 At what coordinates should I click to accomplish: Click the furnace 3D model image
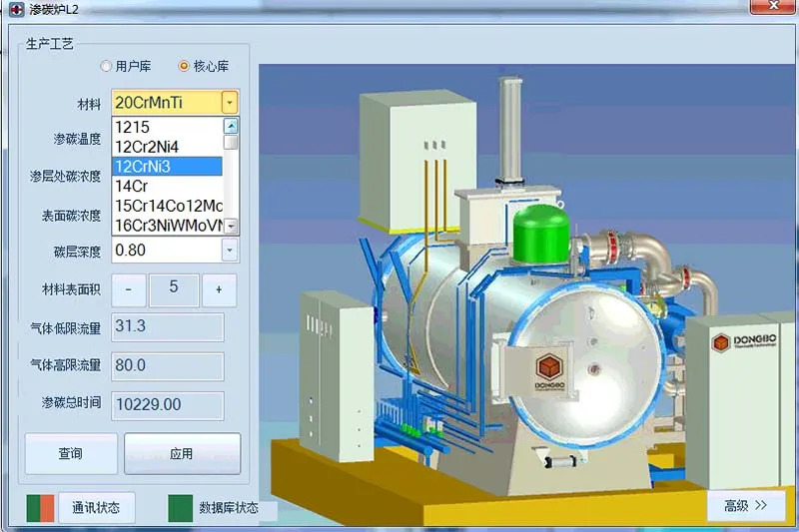[x=527, y=295]
